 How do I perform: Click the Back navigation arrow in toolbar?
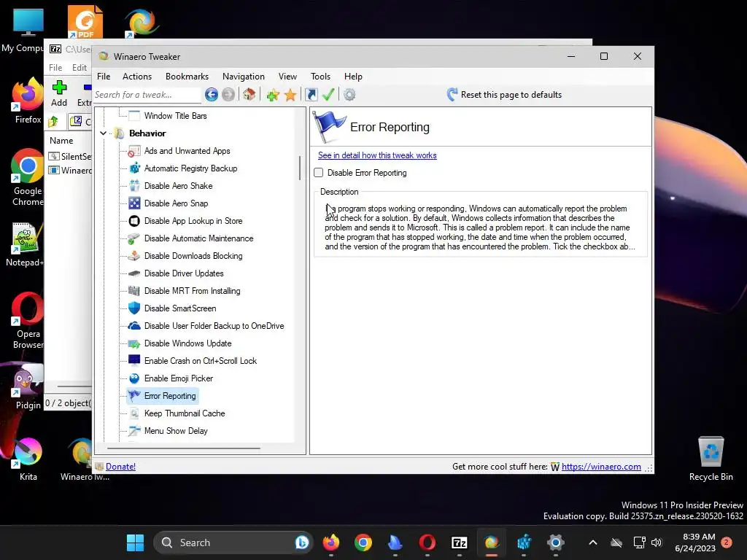coord(212,95)
